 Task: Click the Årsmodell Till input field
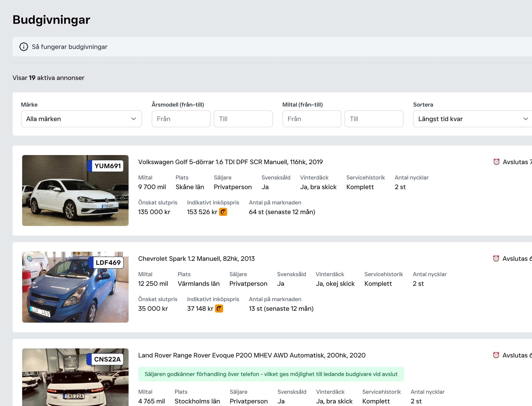click(243, 119)
